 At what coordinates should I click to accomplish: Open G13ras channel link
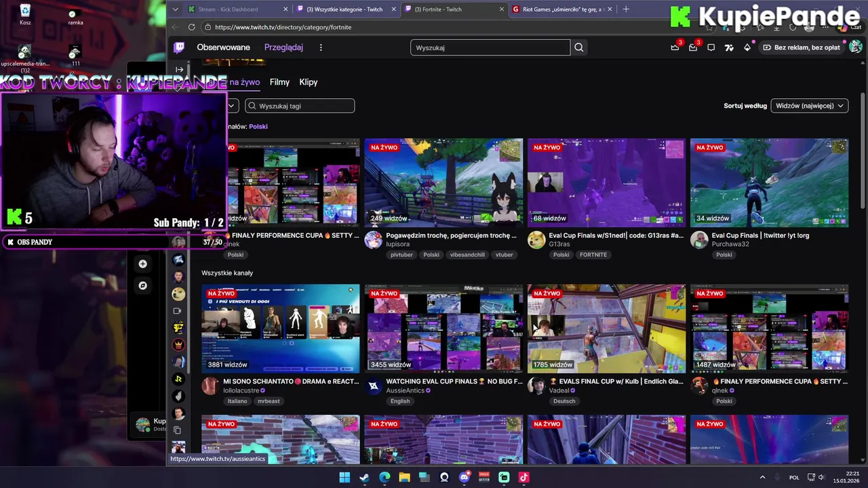(559, 244)
